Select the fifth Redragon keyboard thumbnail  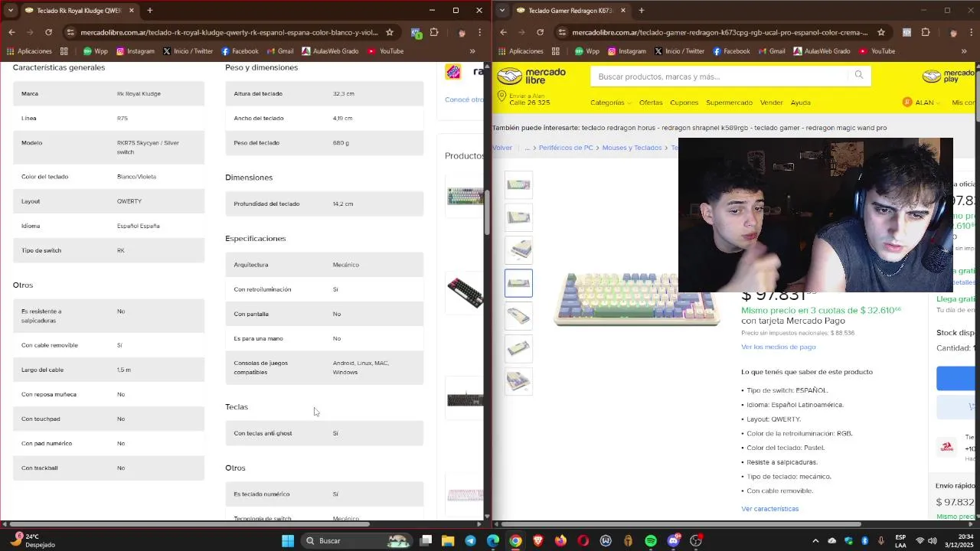518,315
